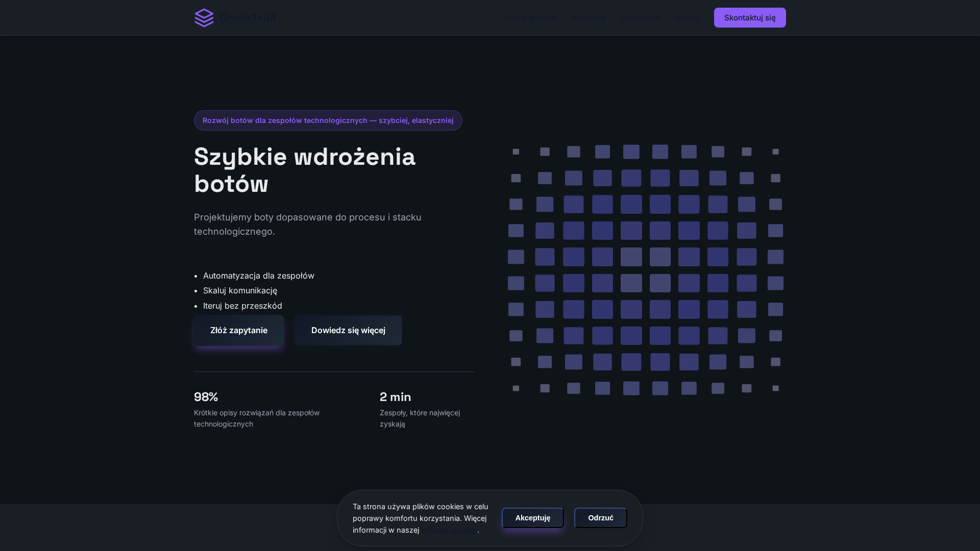Open the Innowacje navigation item
Screen dimensions: 980x551
click(x=640, y=17)
